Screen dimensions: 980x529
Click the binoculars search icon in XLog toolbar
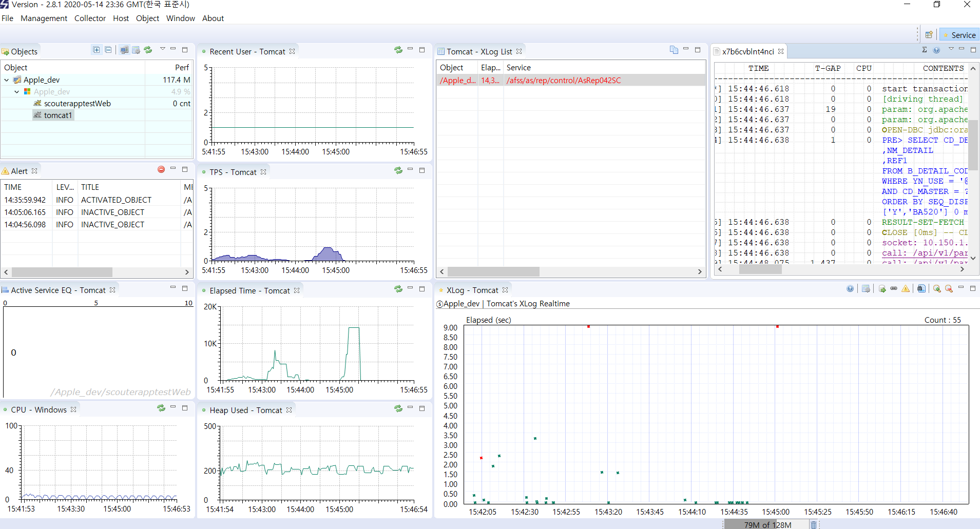click(921, 288)
